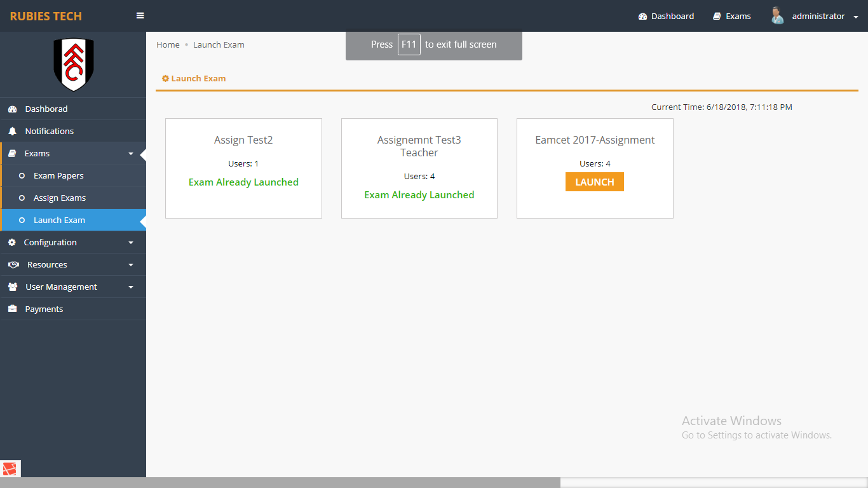Click the Assign Exams circle bullet
The image size is (868, 488).
pos(22,198)
